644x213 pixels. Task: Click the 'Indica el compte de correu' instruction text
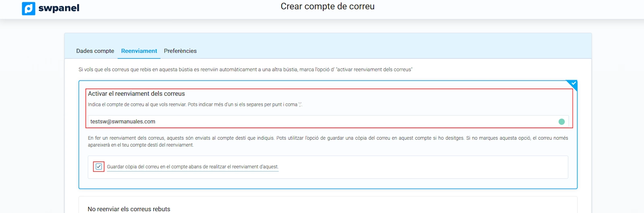tap(195, 105)
